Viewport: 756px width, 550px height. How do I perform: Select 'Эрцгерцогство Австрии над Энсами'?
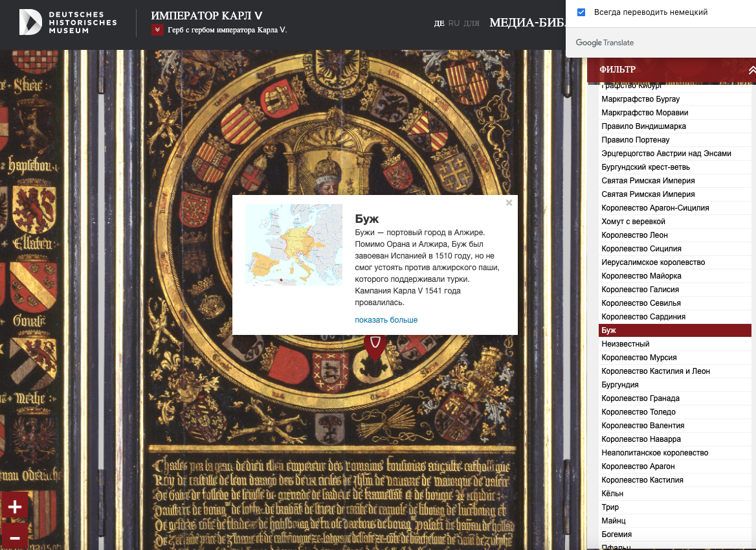pyautogui.click(x=675, y=154)
